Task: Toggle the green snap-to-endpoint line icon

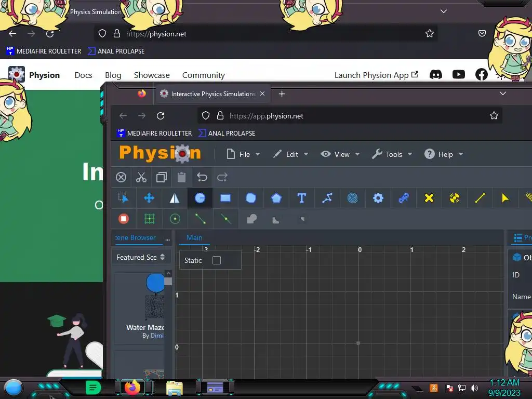Action: pos(200,219)
